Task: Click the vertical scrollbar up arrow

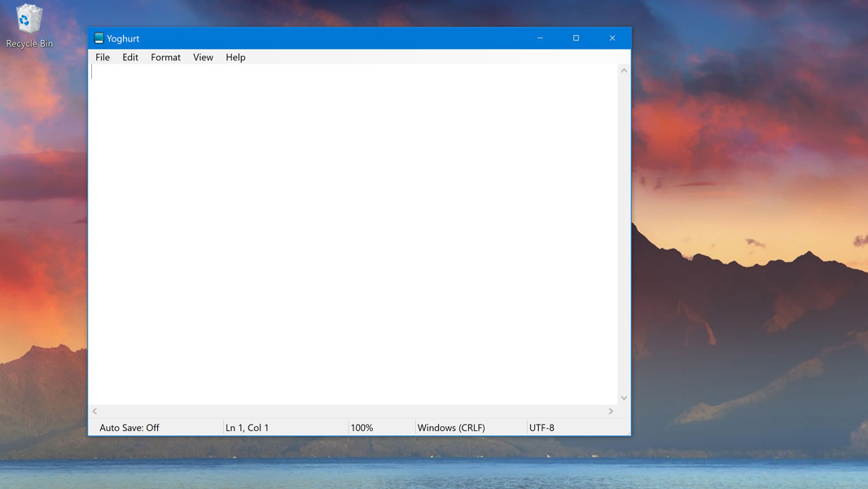Action: [x=624, y=71]
